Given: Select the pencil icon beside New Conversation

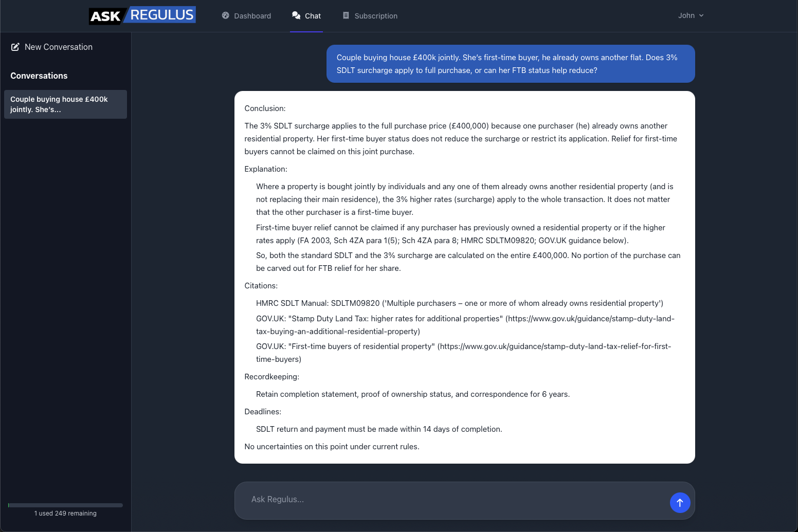Looking at the screenshot, I should [x=15, y=46].
